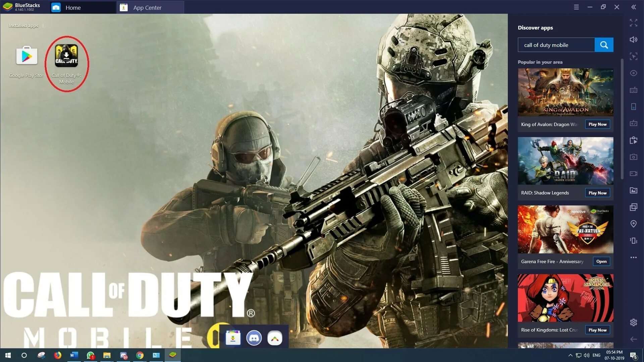The image size is (644, 362).
Task: Open BlueStacks settings gear icon
Action: coord(633,322)
